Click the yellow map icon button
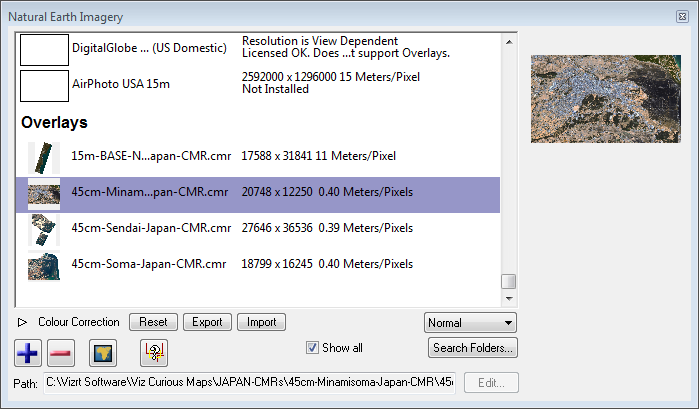 [x=104, y=352]
